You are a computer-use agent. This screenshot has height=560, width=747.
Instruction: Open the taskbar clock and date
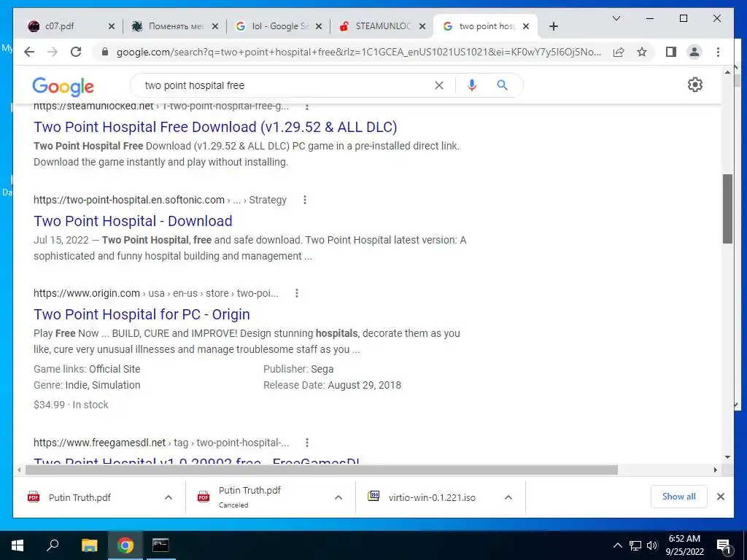click(684, 545)
